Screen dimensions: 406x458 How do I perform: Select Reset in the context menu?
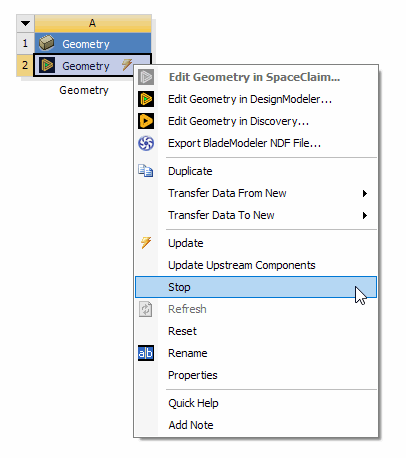click(x=256, y=331)
